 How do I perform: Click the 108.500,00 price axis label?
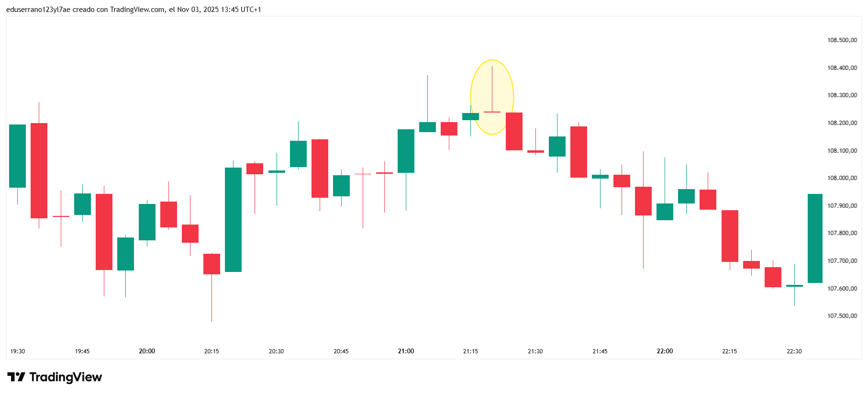tap(842, 40)
